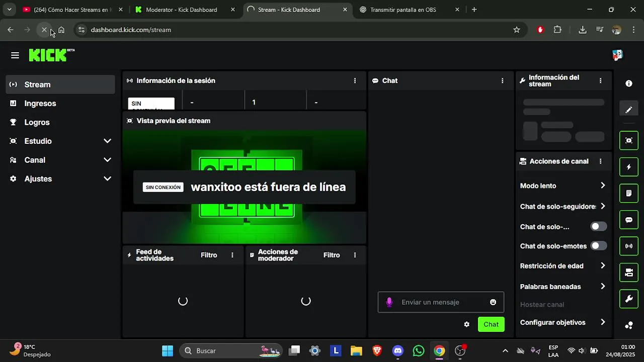
Task: Click the Enviar un mensaje input field
Action: (441, 302)
